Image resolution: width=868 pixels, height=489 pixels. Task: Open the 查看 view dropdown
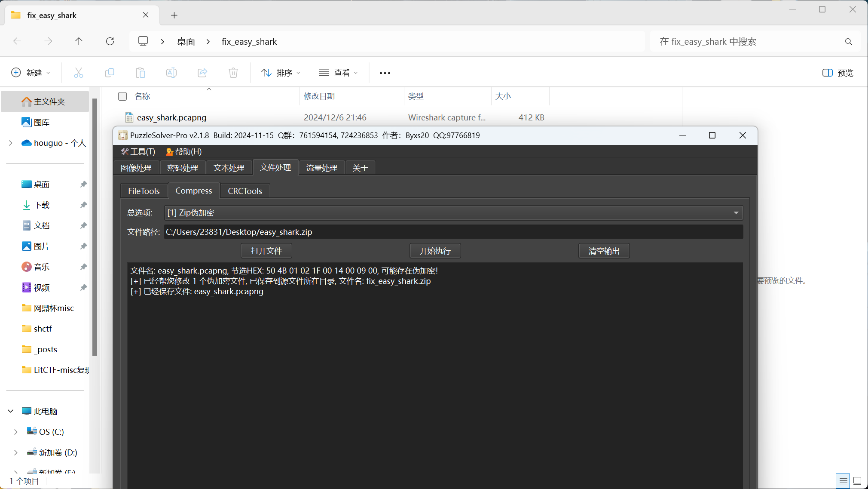pos(339,73)
